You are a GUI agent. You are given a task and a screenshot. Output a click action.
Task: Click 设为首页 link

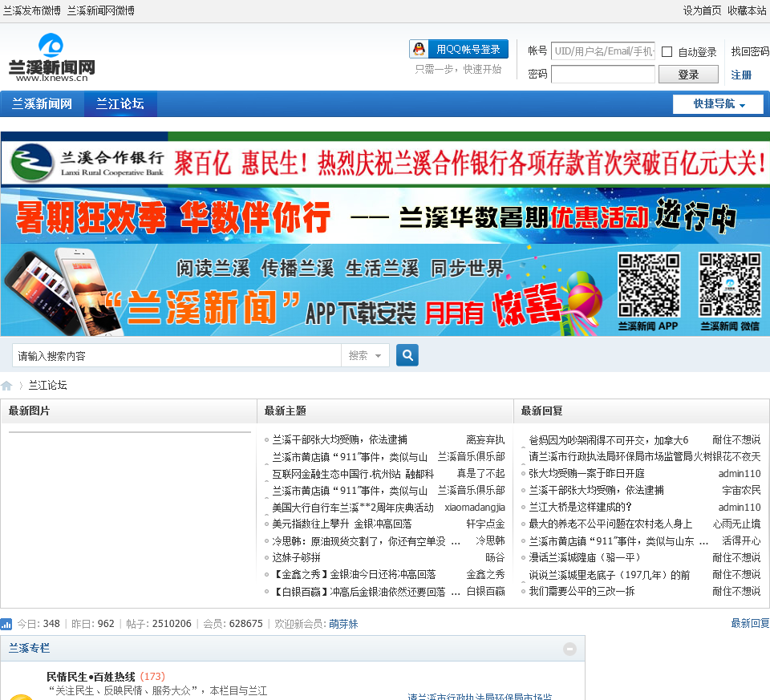tap(703, 10)
